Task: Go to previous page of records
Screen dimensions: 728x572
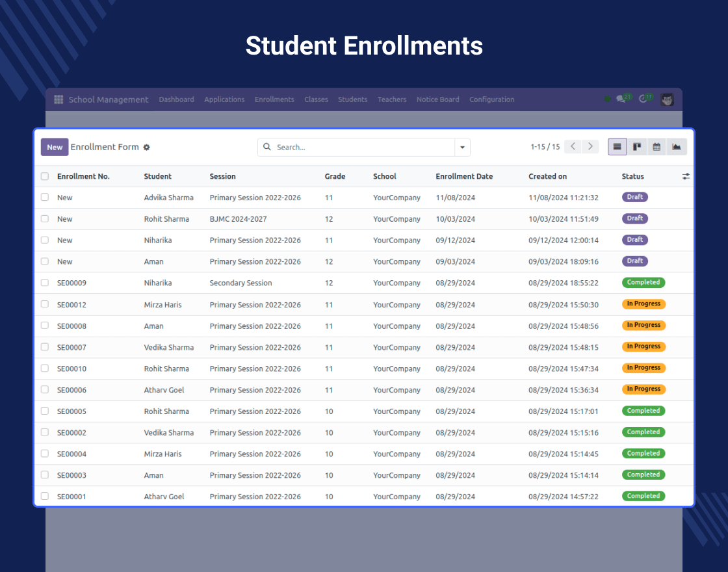Action: point(573,147)
